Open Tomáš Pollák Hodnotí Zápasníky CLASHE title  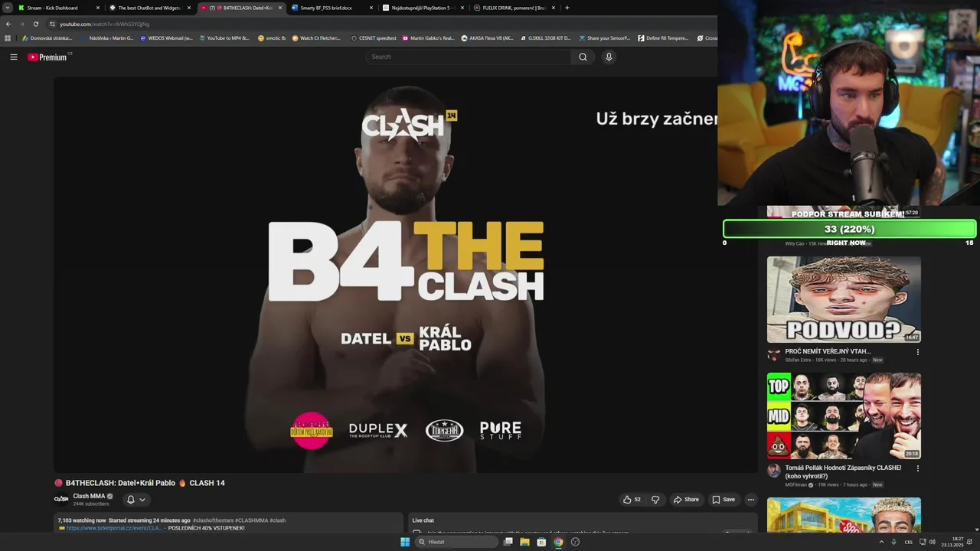point(843,471)
